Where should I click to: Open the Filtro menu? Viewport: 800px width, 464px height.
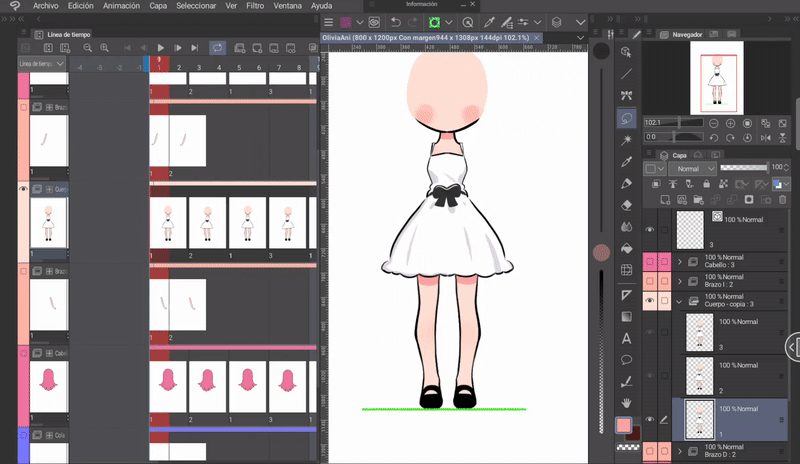click(255, 5)
